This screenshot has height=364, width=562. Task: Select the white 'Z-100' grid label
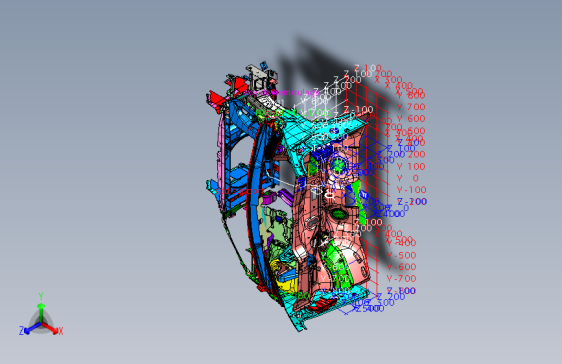pyautogui.click(x=358, y=109)
